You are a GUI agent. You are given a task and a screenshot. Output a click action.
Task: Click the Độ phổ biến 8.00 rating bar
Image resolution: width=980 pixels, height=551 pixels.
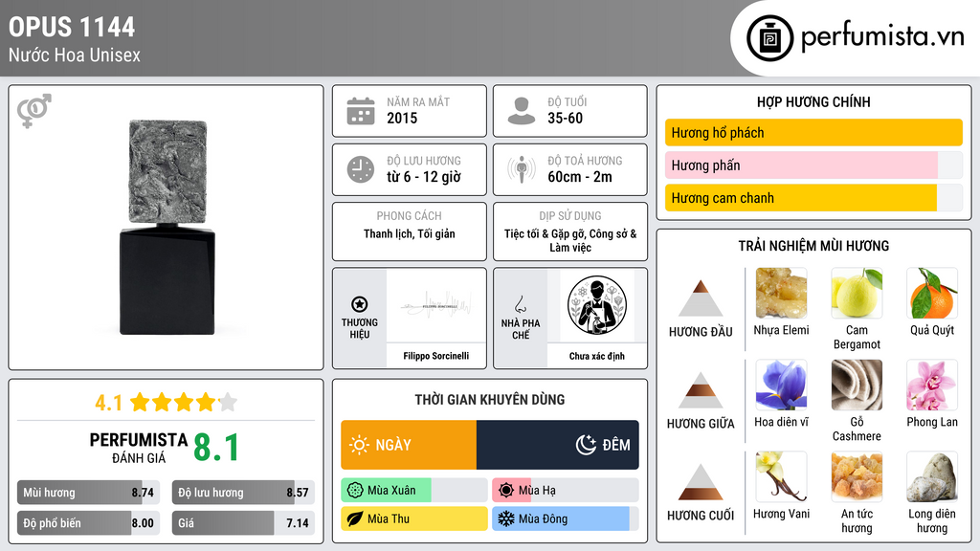(x=88, y=523)
